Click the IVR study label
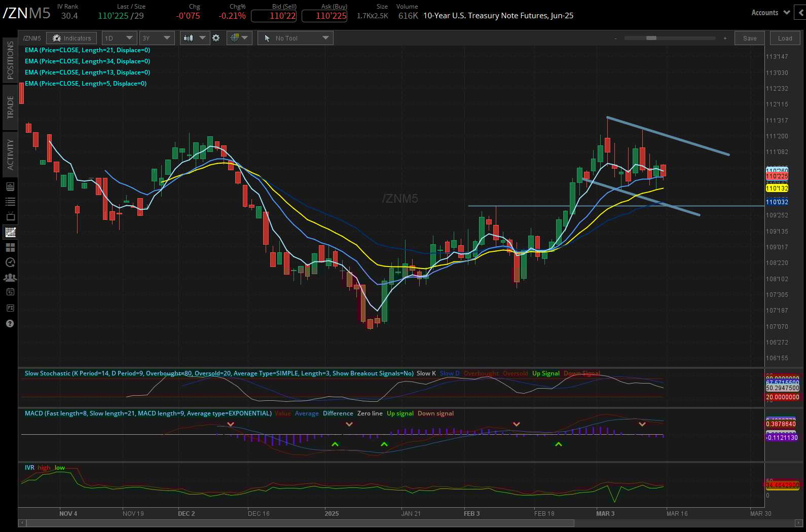This screenshot has width=806, height=532. coord(29,468)
